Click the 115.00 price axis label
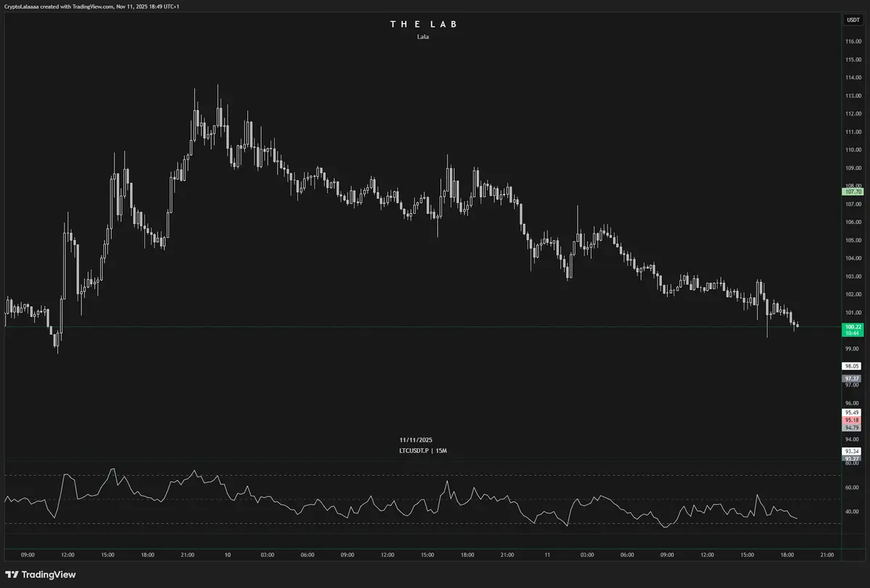The image size is (870, 588). pos(853,59)
